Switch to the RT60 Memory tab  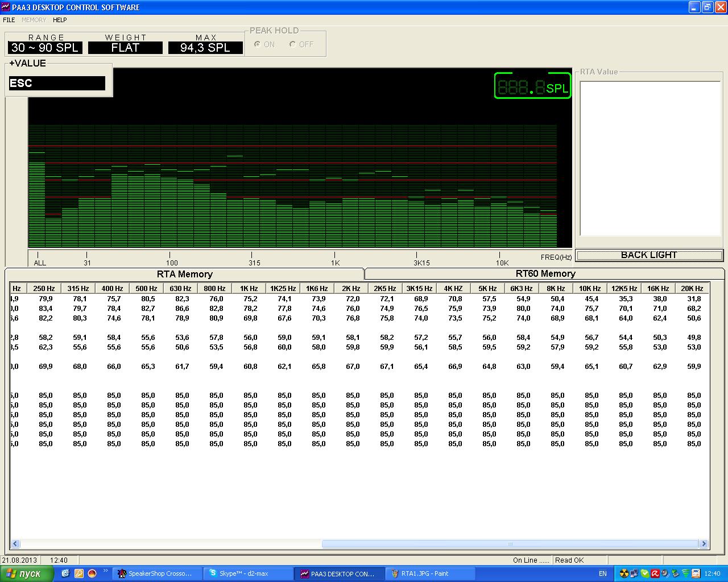click(x=545, y=274)
